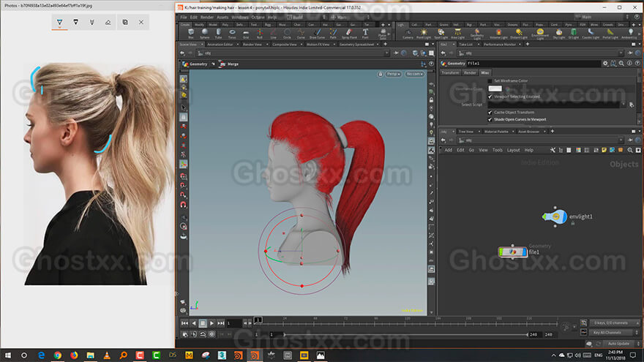Screen dimensions: 644x362
Task: Open the Octane menu
Action: [x=258, y=18]
